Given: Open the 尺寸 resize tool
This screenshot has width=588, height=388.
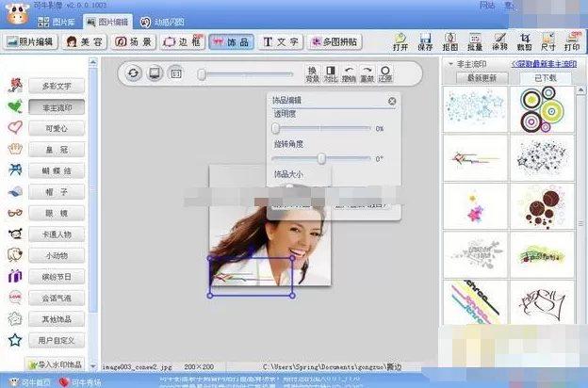Looking at the screenshot, I should click(x=547, y=41).
